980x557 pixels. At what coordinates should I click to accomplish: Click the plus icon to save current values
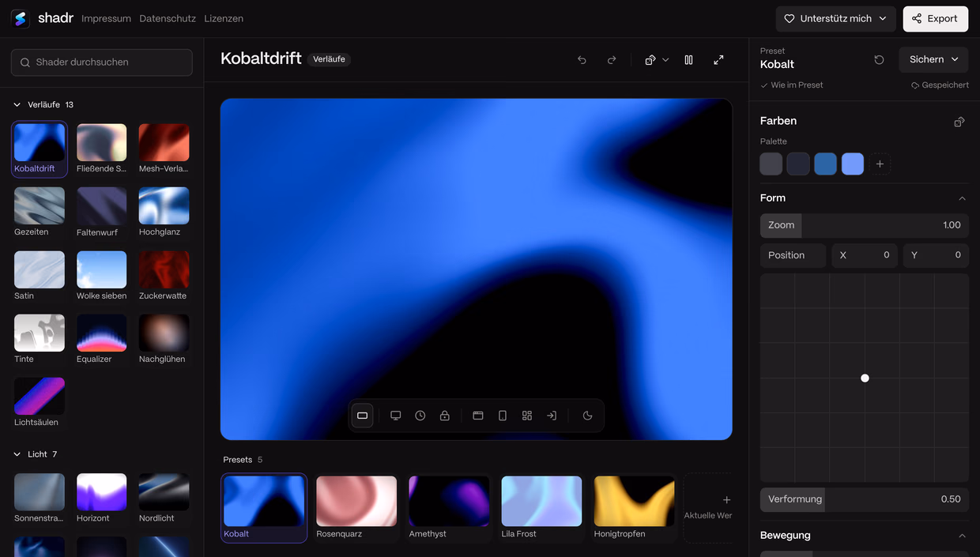pyautogui.click(x=727, y=500)
